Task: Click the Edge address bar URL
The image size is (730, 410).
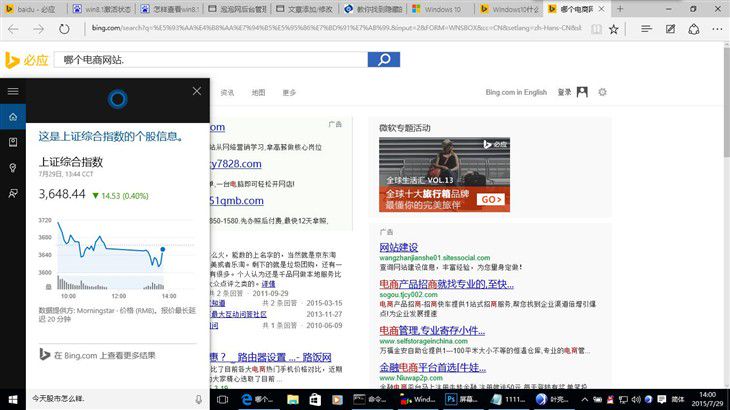Action: click(336, 28)
